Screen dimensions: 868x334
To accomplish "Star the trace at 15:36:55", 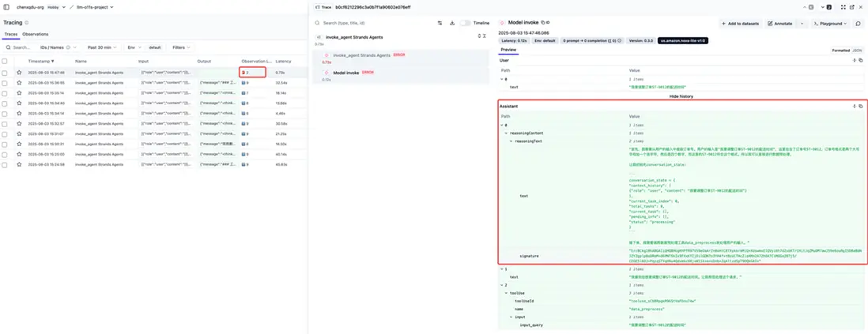I will pyautogui.click(x=19, y=83).
